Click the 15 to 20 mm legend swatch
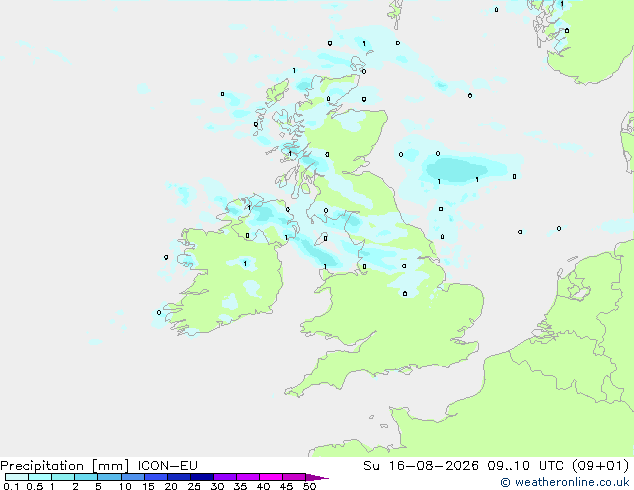634x490 pixels. coord(156,477)
